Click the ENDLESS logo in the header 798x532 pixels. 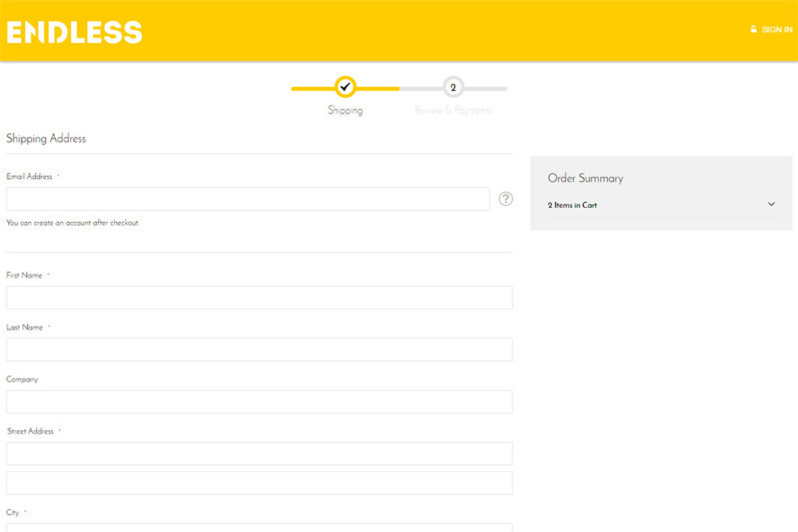[74, 31]
